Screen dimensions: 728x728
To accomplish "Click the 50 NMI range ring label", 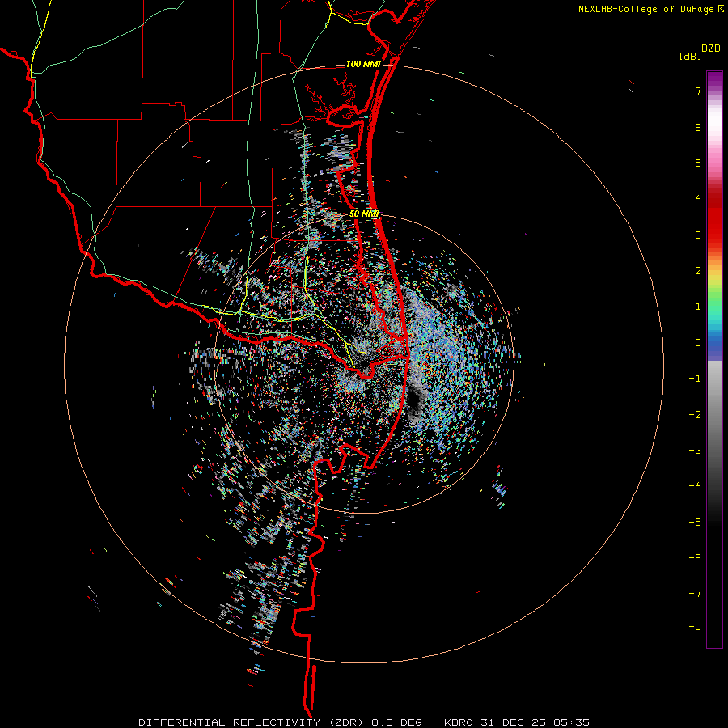I will pyautogui.click(x=364, y=214).
